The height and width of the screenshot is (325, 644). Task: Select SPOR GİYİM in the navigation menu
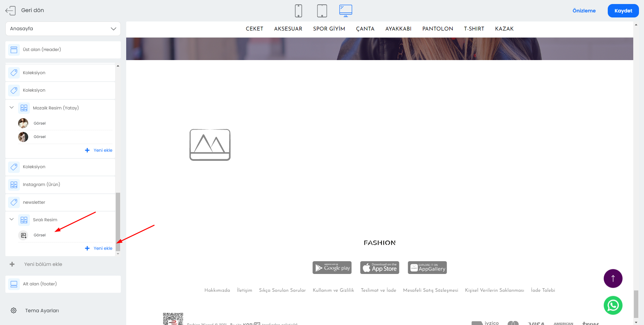point(329,29)
